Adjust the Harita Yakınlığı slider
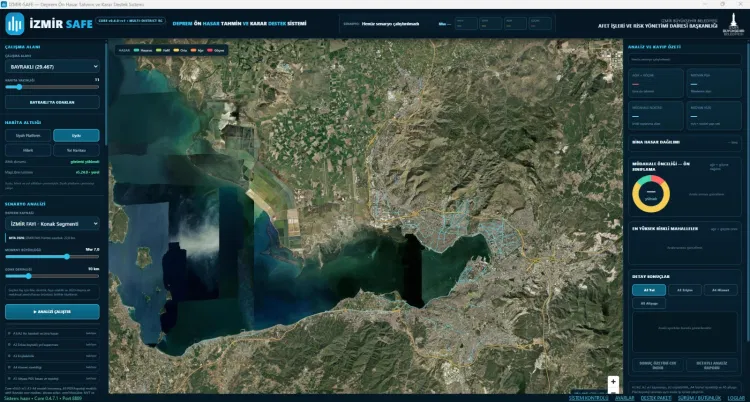 point(52,87)
